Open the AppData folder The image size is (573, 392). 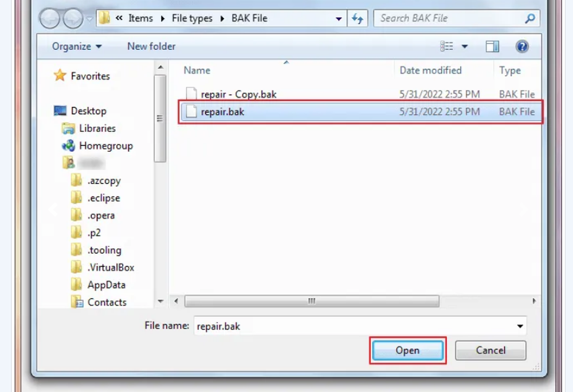(107, 285)
